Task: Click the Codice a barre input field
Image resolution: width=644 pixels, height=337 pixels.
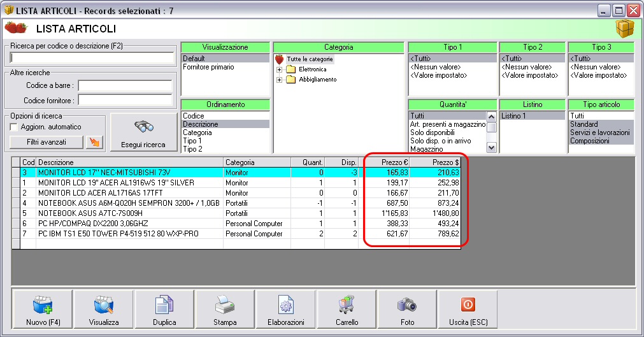Action: tap(125, 85)
